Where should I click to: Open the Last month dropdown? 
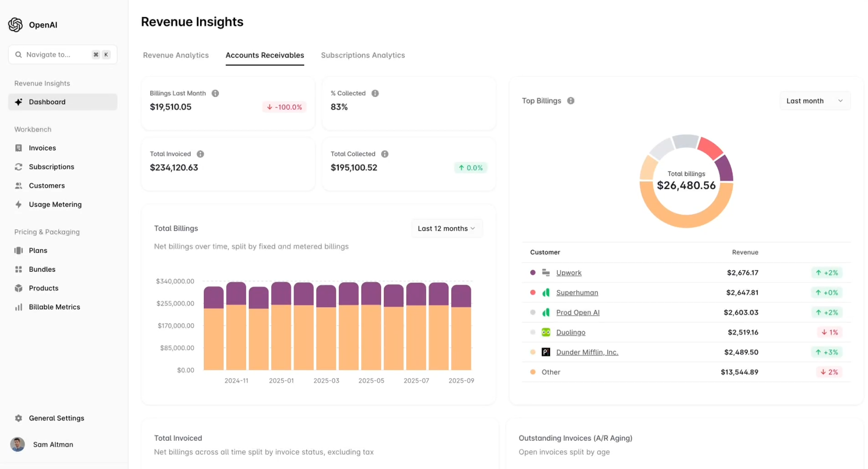click(814, 101)
